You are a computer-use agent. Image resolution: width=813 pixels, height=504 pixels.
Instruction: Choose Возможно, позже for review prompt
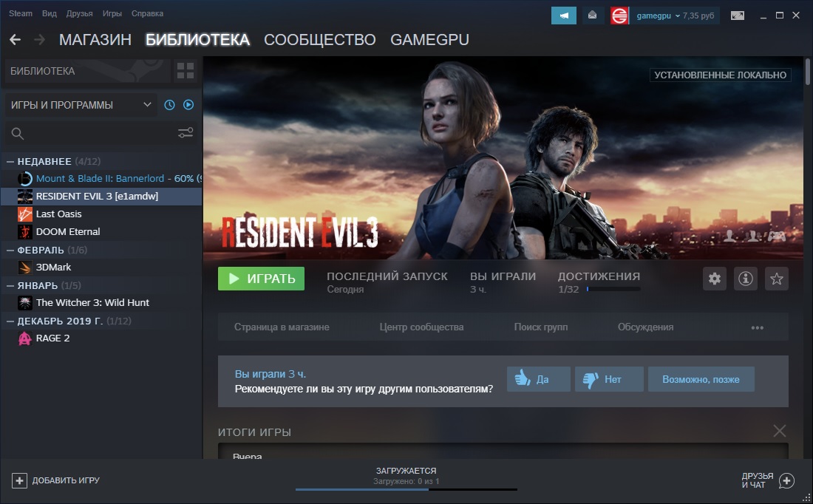coord(701,379)
